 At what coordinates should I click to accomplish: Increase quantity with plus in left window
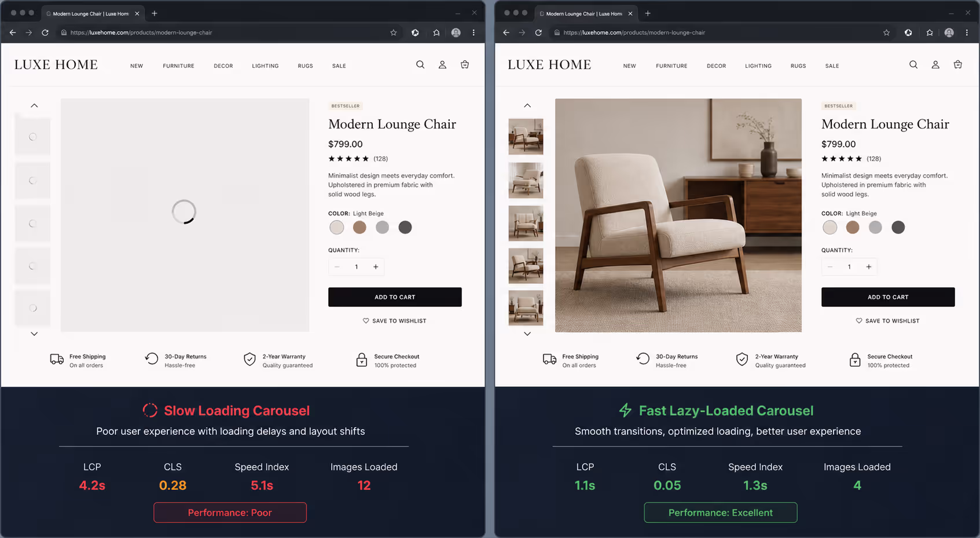tap(376, 267)
